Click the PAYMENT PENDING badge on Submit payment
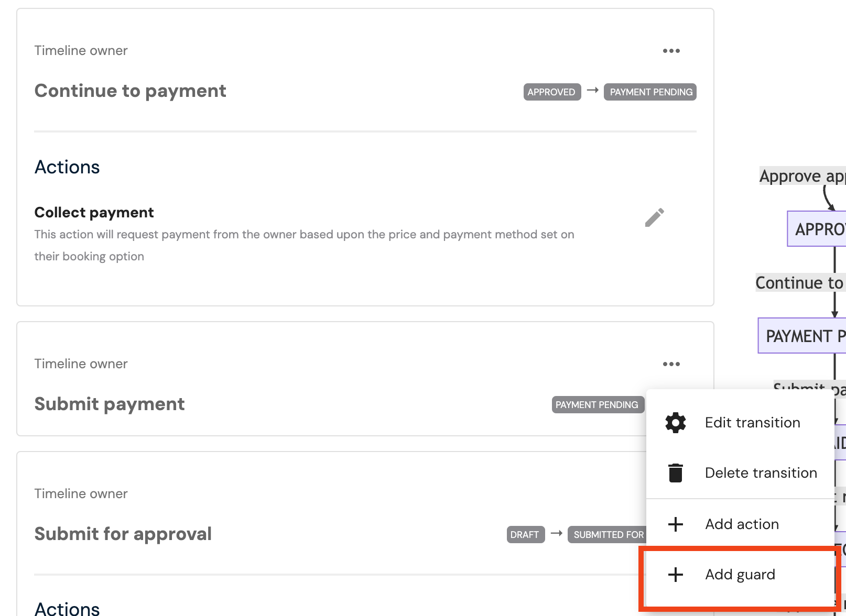 click(x=598, y=404)
